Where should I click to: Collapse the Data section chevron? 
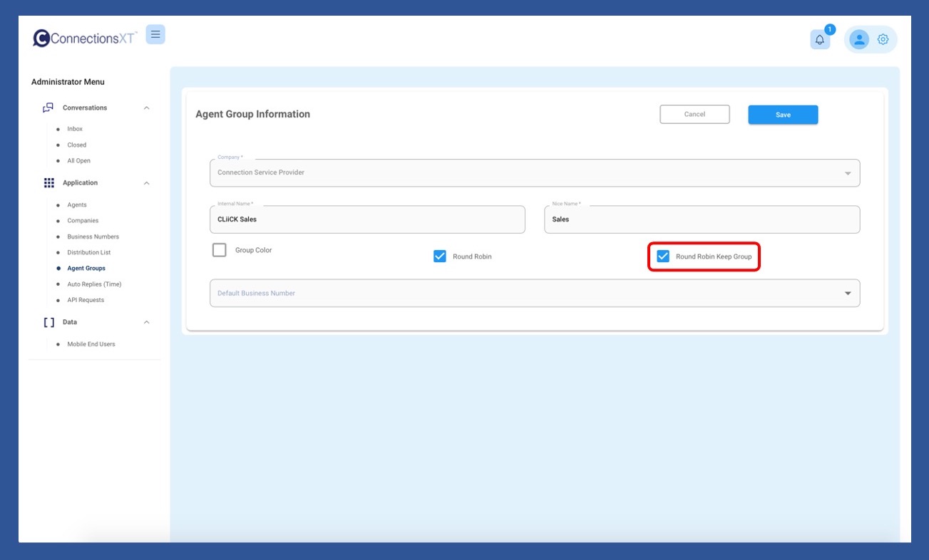(x=147, y=323)
